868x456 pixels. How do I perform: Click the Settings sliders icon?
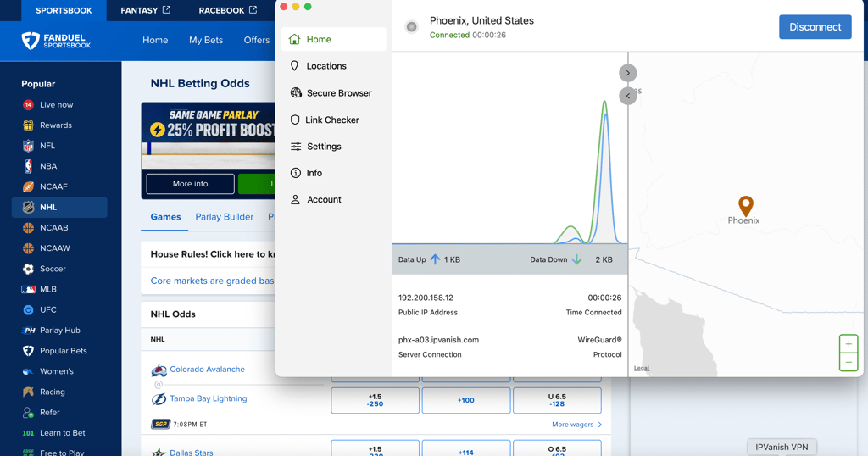coord(296,146)
